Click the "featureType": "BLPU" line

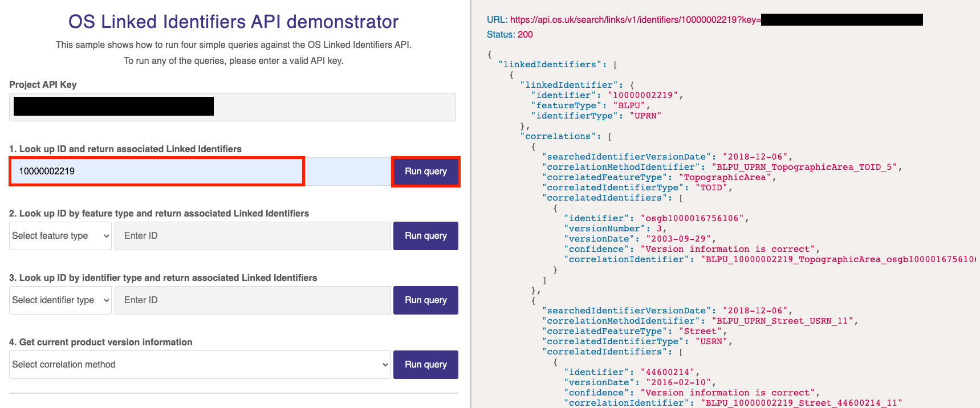pyautogui.click(x=591, y=105)
